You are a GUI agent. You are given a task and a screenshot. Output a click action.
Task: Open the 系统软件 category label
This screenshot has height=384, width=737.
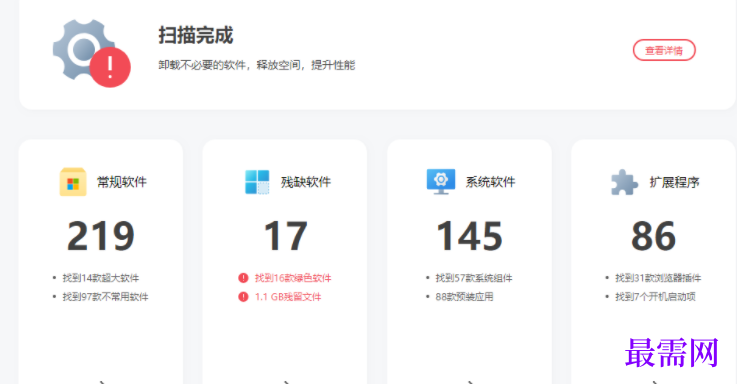[x=490, y=182]
